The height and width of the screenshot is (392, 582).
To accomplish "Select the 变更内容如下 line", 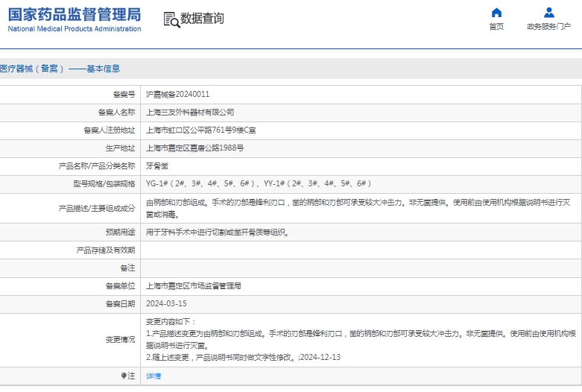I will (171, 322).
